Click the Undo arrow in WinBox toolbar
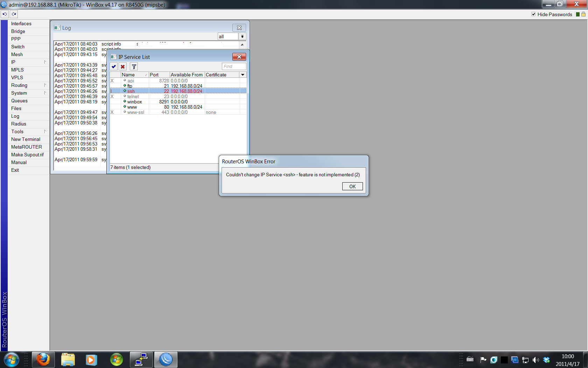Image resolution: width=588 pixels, height=368 pixels. click(4, 14)
